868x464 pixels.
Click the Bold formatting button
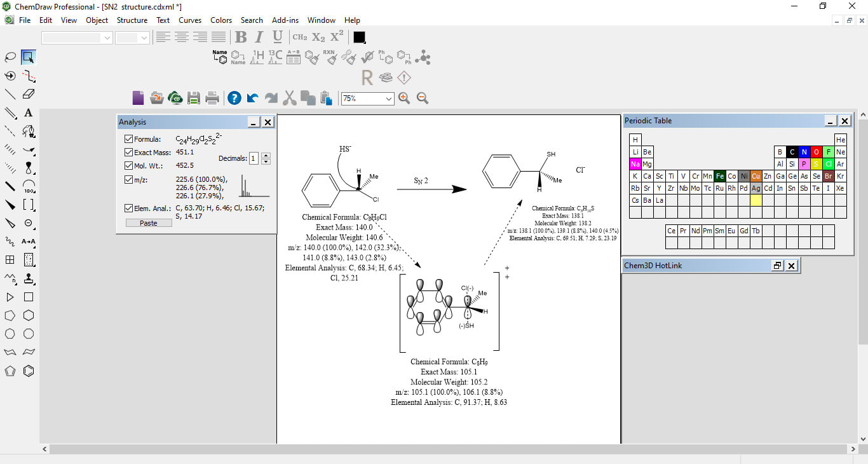tap(241, 37)
